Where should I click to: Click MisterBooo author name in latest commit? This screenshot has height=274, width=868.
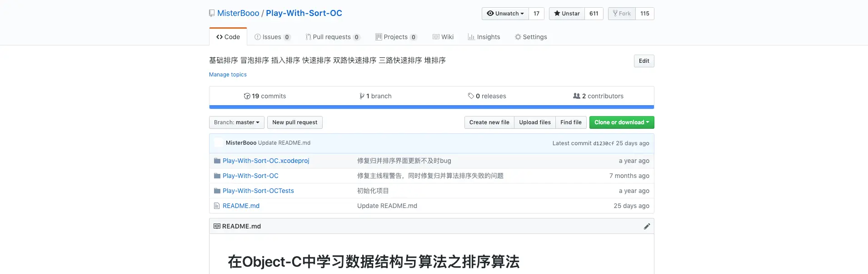(241, 143)
